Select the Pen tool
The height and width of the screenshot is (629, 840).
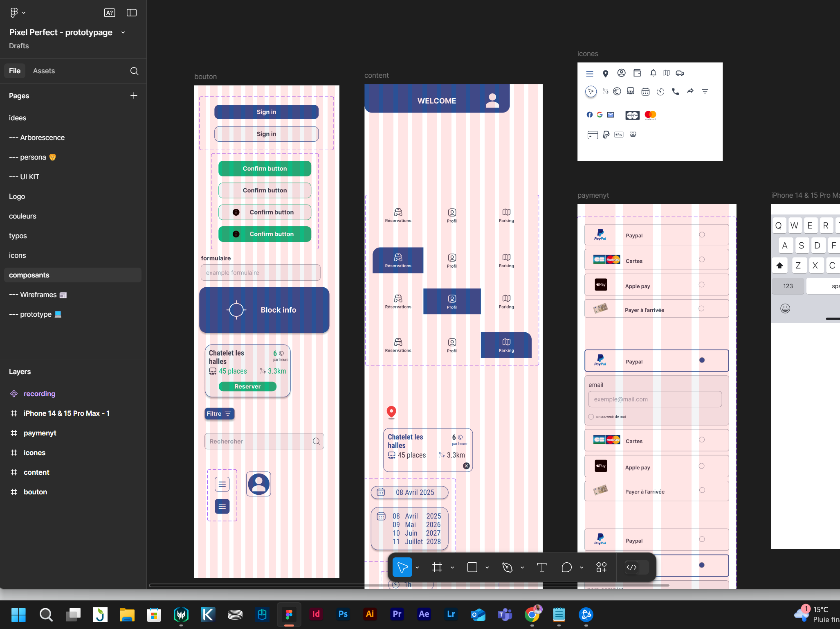(x=507, y=567)
